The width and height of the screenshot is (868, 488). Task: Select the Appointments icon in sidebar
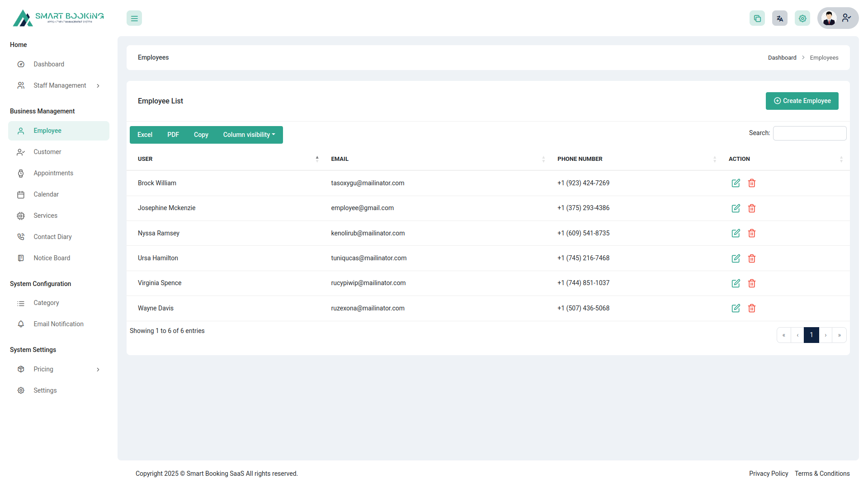point(21,173)
